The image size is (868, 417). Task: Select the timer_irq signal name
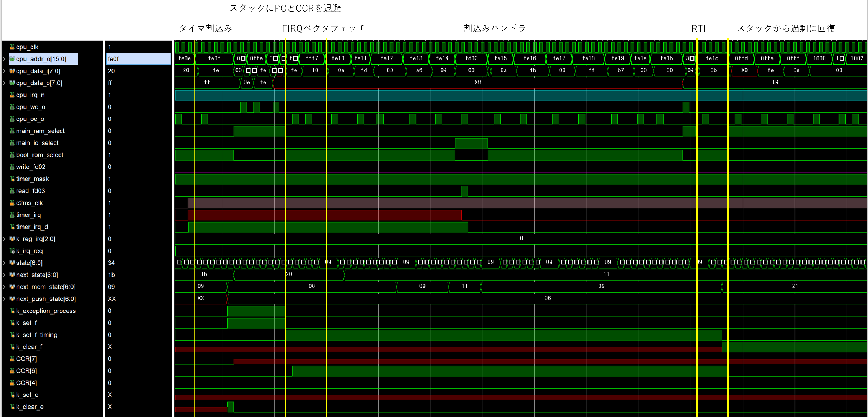click(28, 215)
